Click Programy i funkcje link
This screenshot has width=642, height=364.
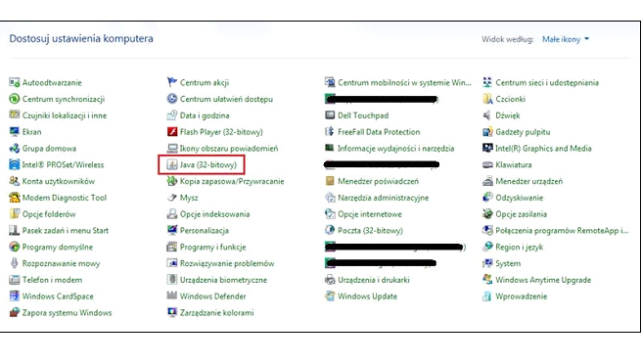(x=213, y=247)
